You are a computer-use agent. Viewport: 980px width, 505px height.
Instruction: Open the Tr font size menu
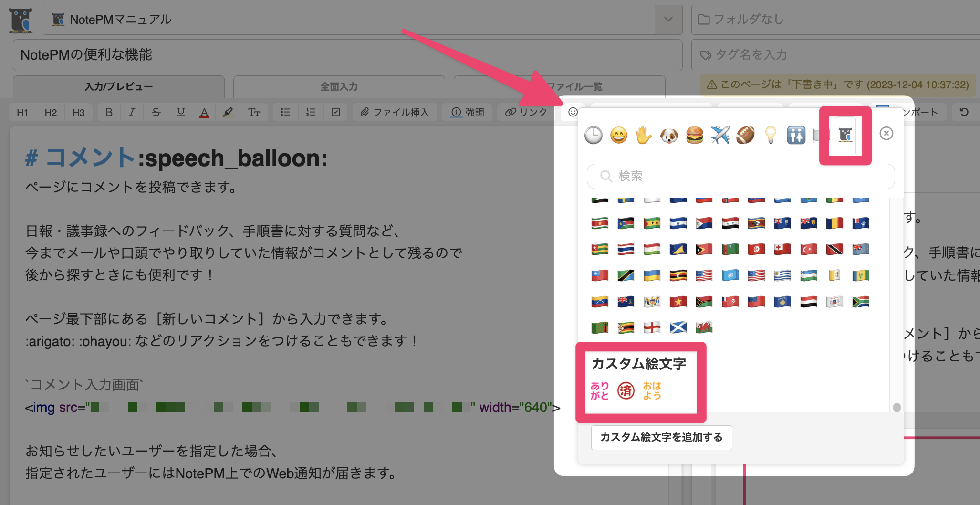pos(254,112)
